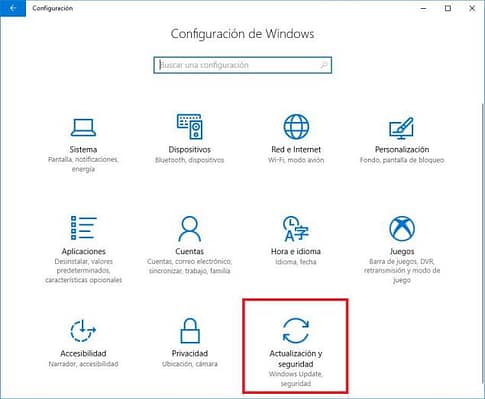The image size is (485, 399).
Task: Click the Privacidad title text
Action: [190, 353]
